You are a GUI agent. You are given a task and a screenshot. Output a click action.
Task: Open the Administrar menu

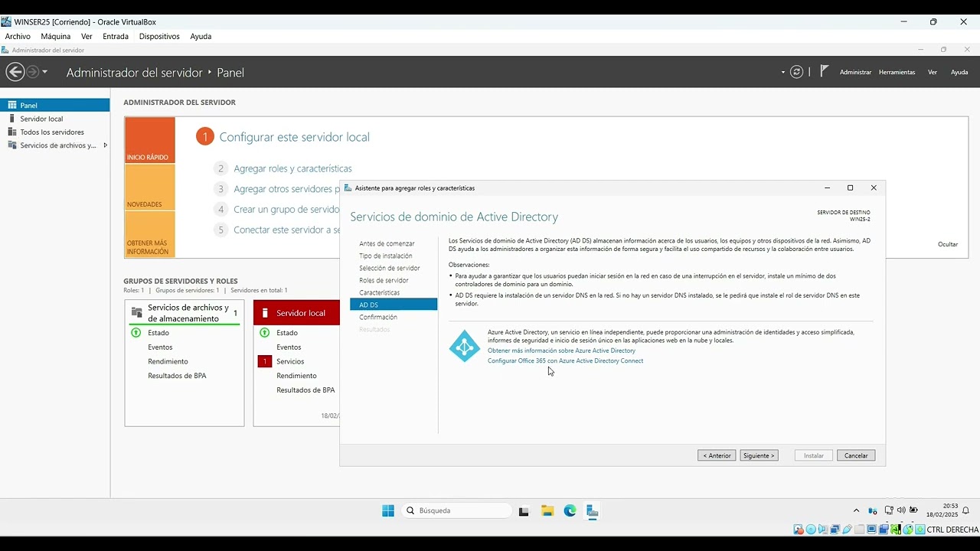[x=855, y=72]
